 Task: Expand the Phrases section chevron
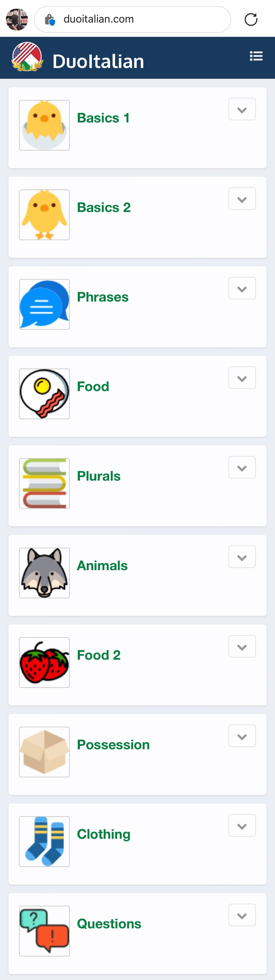[x=242, y=288]
